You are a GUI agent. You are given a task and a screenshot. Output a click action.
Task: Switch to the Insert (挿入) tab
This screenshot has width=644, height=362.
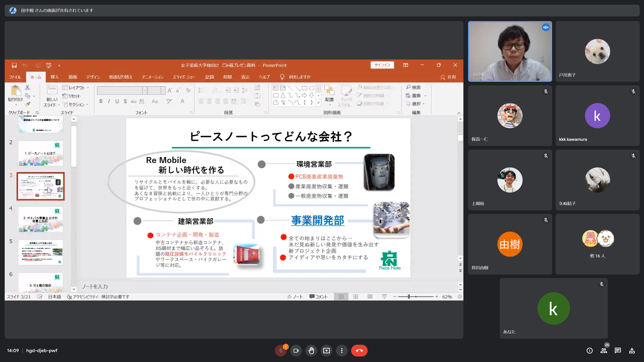tap(54, 77)
